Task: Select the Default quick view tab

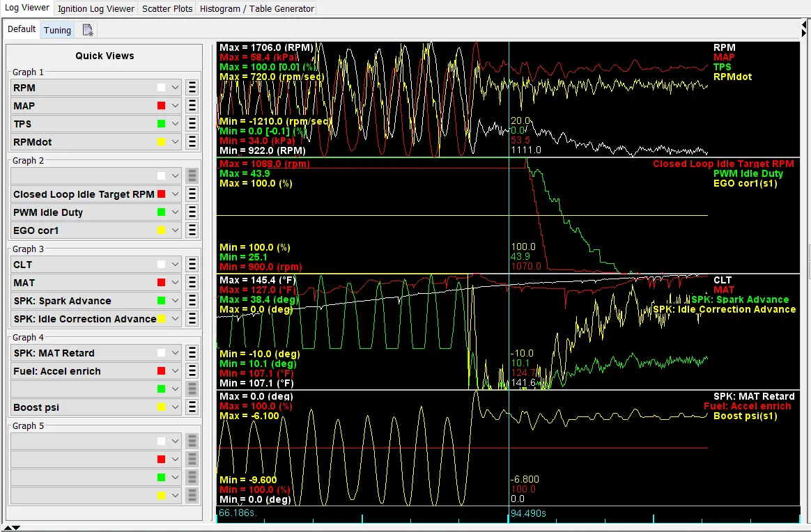Action: pos(22,29)
